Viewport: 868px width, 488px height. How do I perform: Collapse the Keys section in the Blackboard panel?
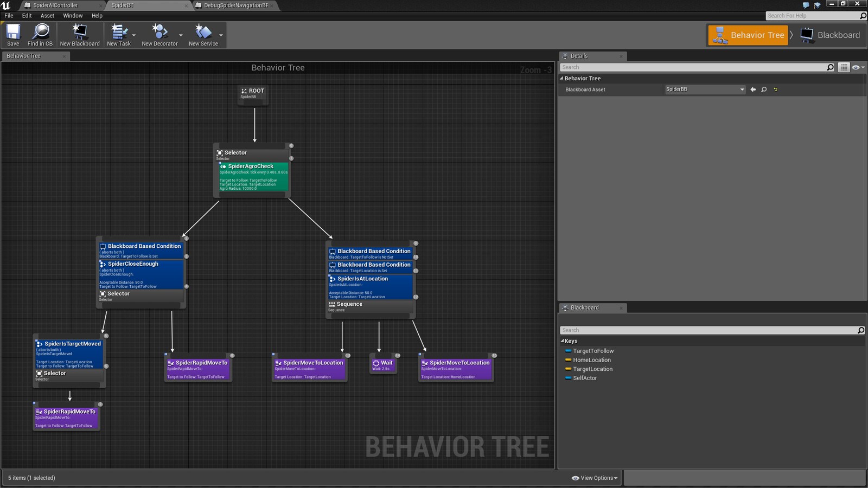(564, 341)
